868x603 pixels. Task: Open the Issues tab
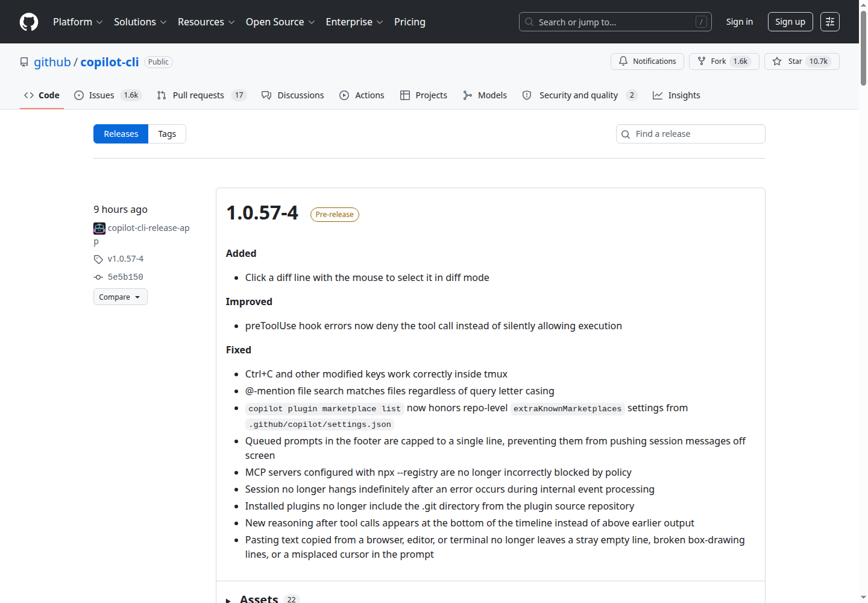tap(107, 95)
